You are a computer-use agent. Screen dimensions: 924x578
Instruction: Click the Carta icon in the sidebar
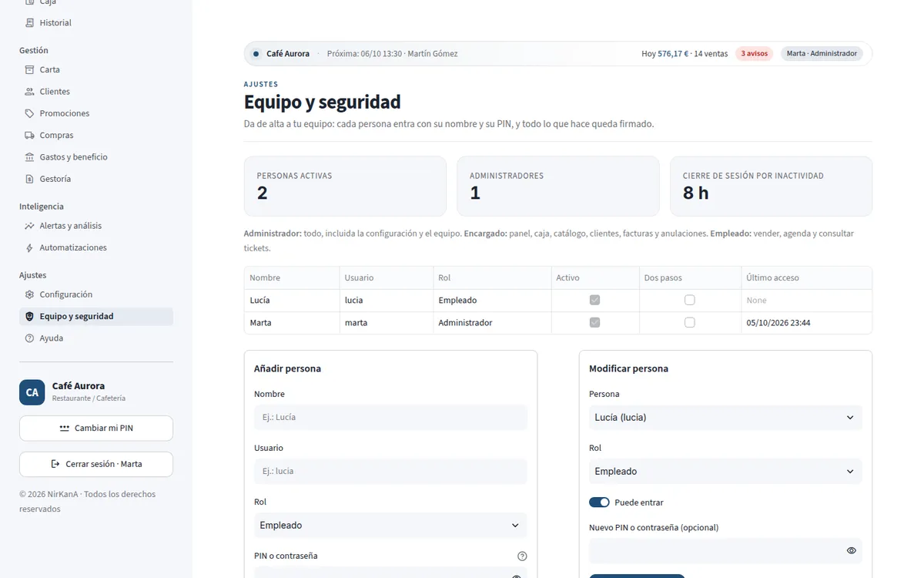pyautogui.click(x=29, y=70)
